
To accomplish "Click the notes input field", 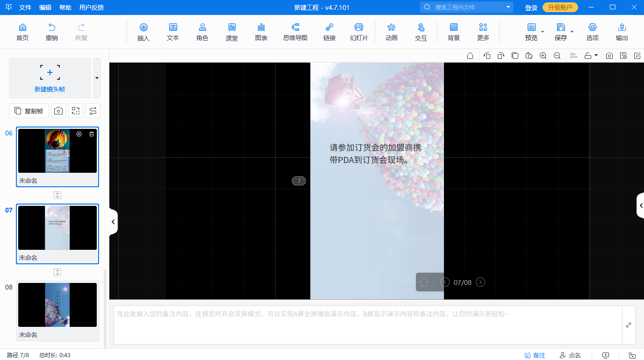I will 368,325.
